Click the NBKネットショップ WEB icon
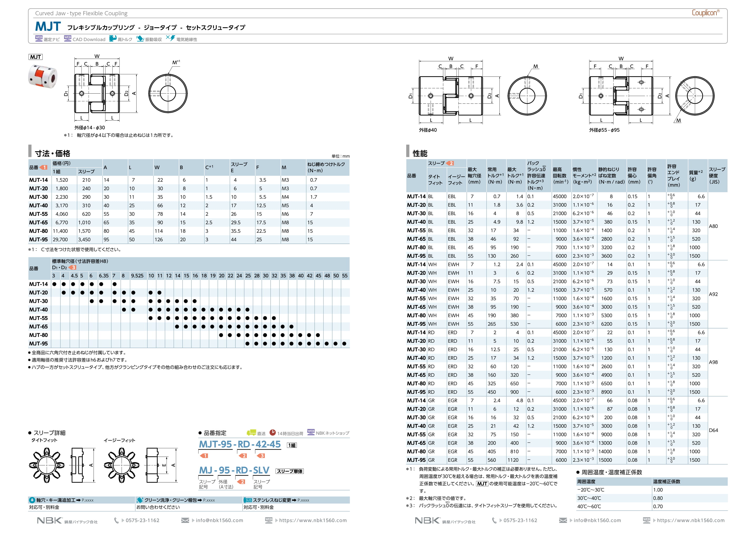The image size is (756, 534). click(311, 432)
